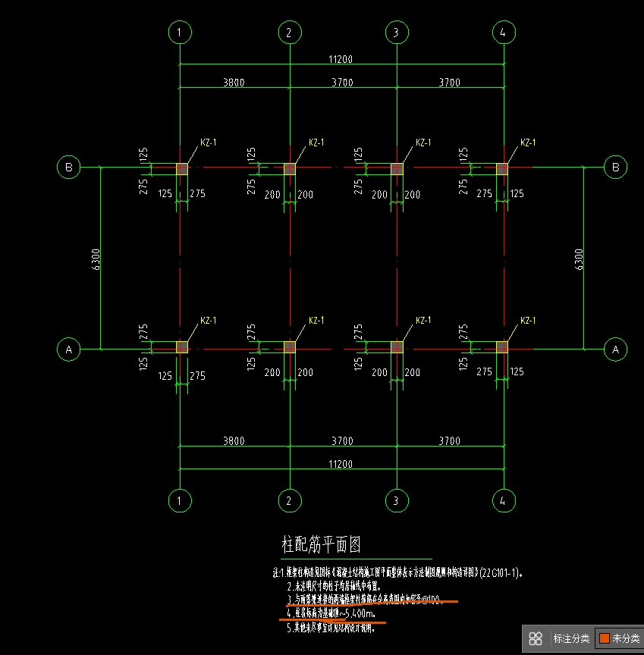Image resolution: width=644 pixels, height=655 pixels.
Task: Select axis bubble 1 at top of plan
Action: [180, 32]
